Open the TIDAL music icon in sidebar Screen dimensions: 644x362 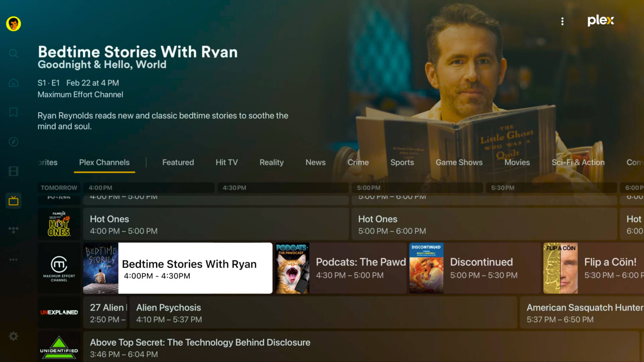coord(14,230)
